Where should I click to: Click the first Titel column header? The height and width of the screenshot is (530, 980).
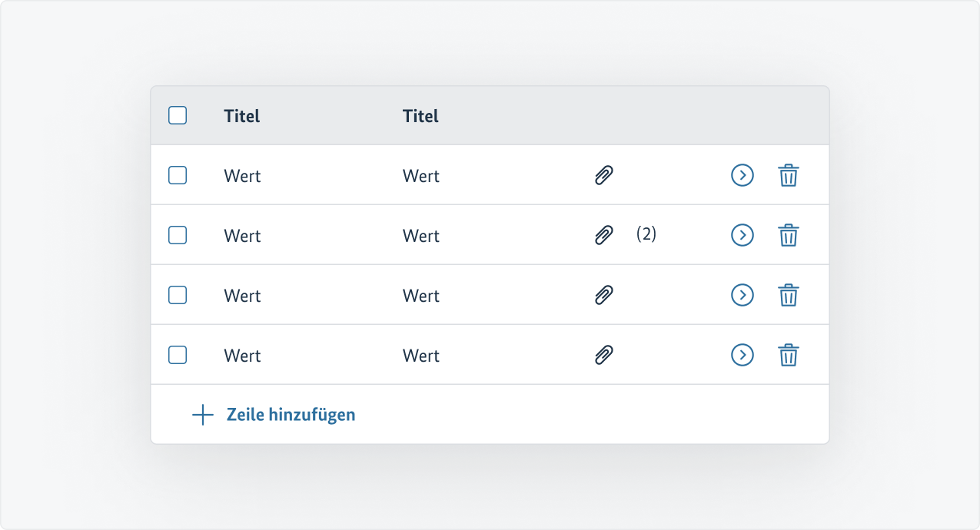(x=241, y=115)
